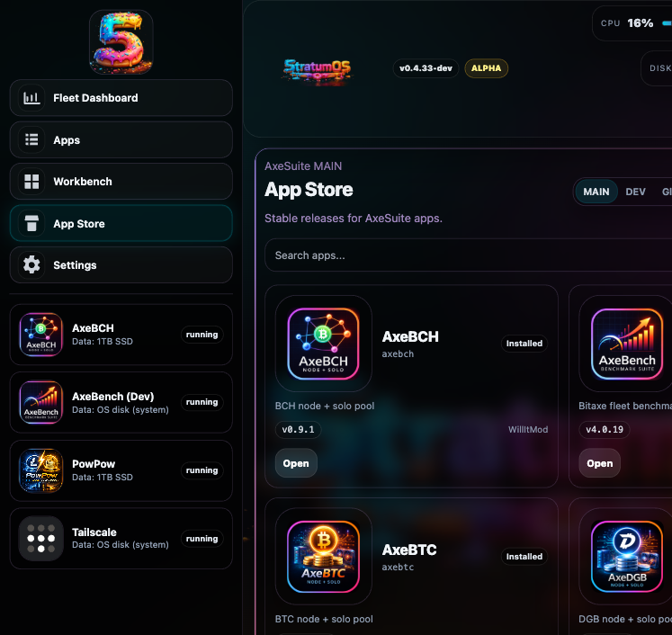Screen dimensions: 672x635
Task: Open Settings from the sidebar
Action: tap(121, 264)
